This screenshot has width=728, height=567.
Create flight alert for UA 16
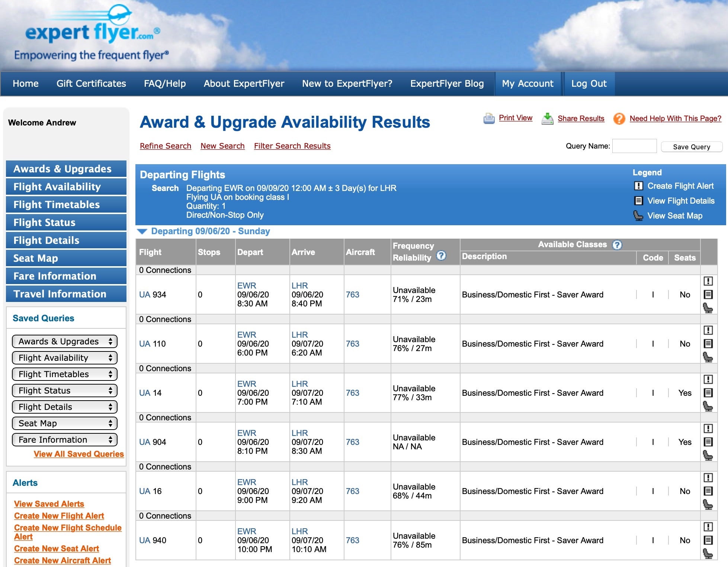click(x=708, y=478)
